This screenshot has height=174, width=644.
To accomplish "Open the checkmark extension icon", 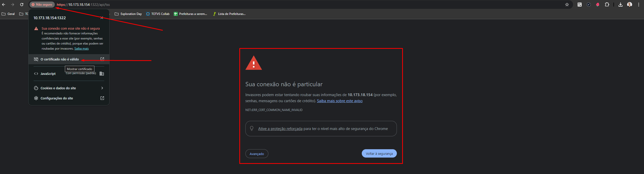I will click(x=589, y=5).
